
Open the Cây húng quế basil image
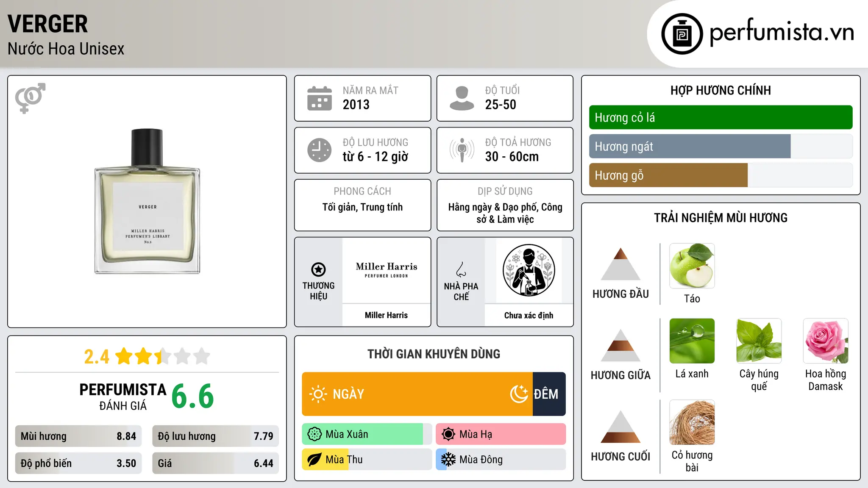tap(759, 341)
